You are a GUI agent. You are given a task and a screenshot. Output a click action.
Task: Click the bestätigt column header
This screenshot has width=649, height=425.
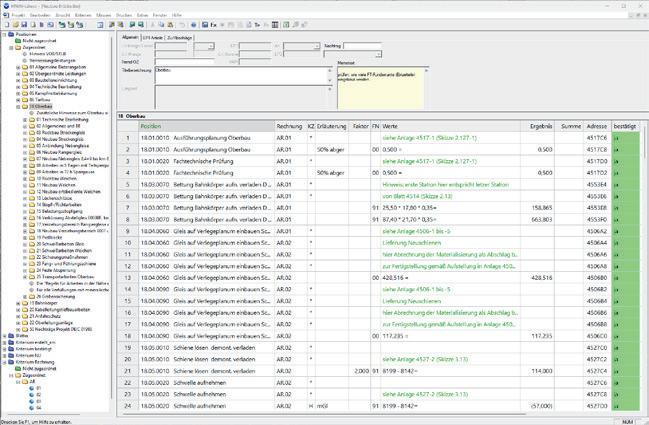pyautogui.click(x=625, y=126)
